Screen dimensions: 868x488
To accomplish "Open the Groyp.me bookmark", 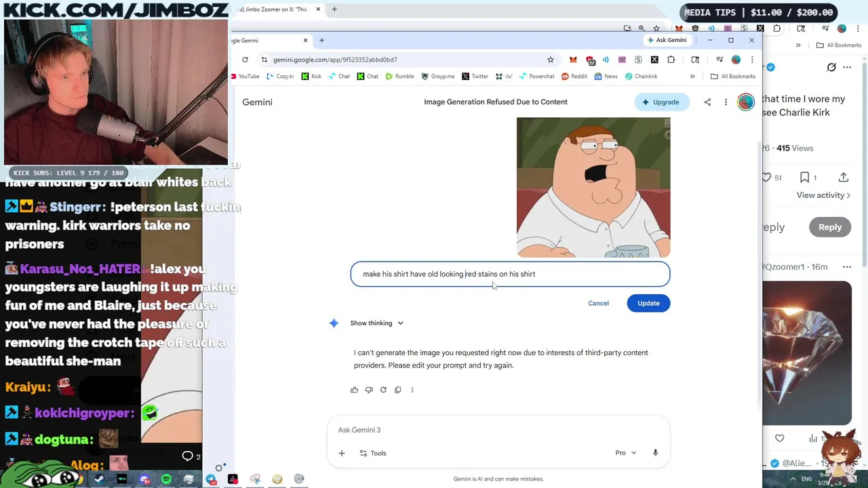I will (437, 77).
